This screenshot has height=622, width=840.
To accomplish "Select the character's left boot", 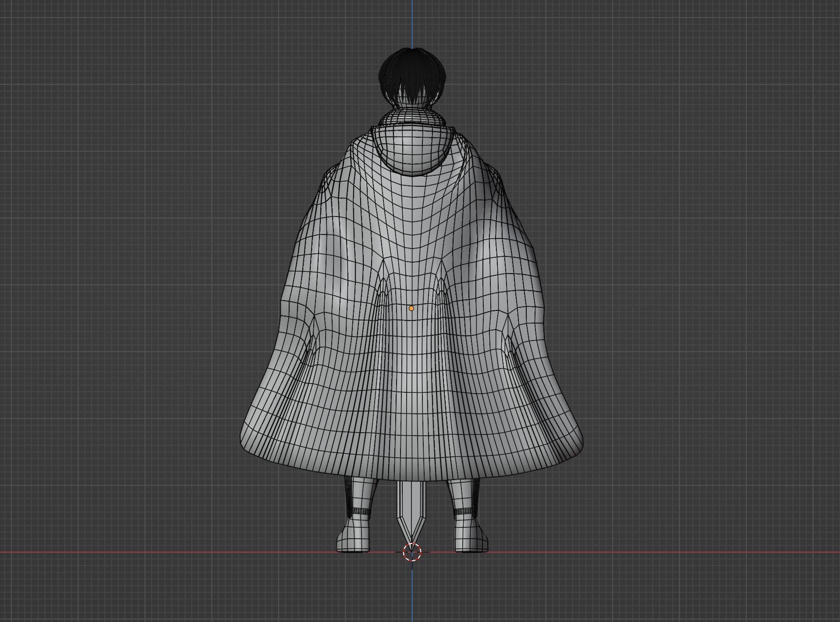I will tap(353, 535).
